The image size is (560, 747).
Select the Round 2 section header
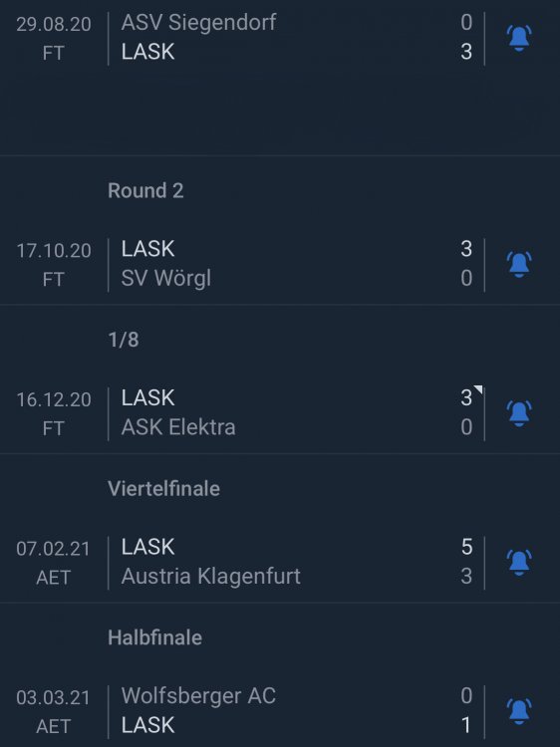[x=145, y=190]
